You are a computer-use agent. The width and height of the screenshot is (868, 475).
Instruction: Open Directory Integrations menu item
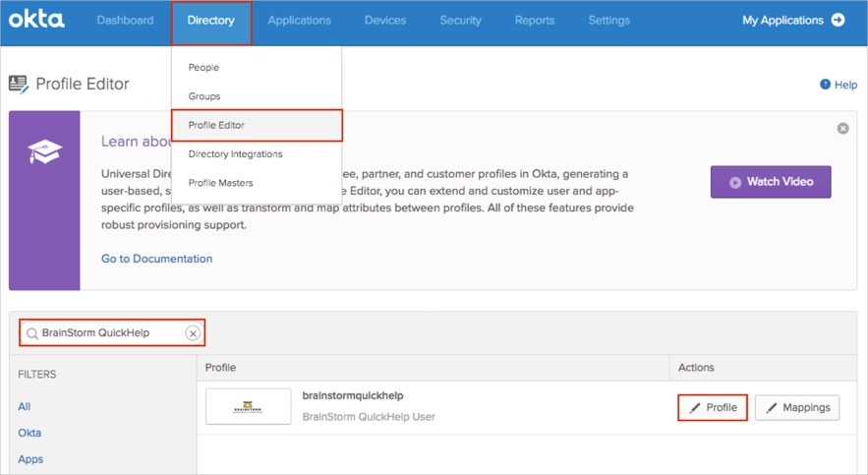(x=235, y=154)
